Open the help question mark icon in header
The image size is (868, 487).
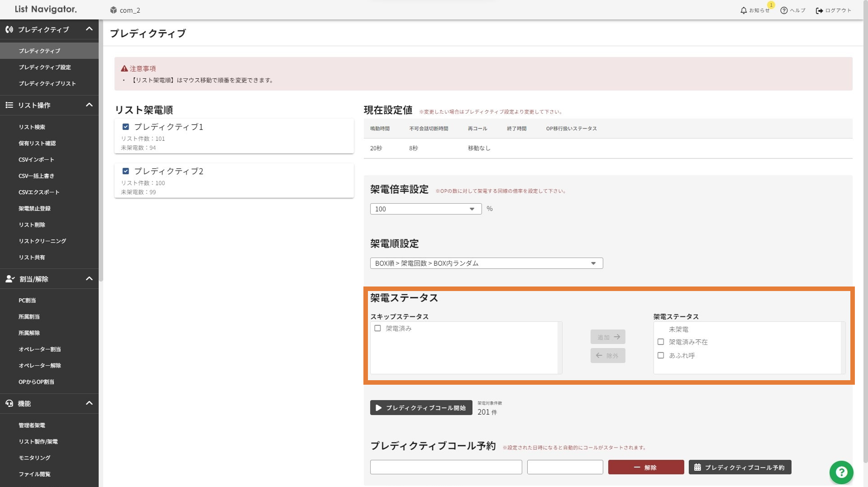coord(784,10)
